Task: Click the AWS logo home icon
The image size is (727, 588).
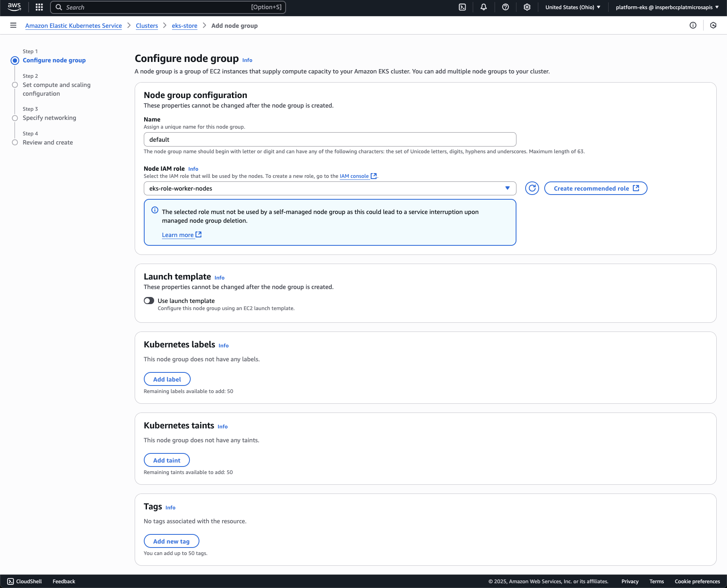Action: 14,7
